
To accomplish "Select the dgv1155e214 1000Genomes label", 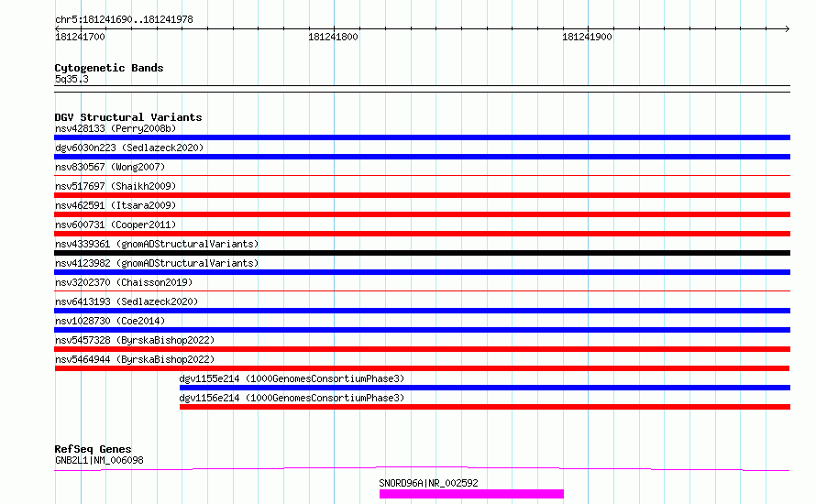I will click(x=292, y=378).
